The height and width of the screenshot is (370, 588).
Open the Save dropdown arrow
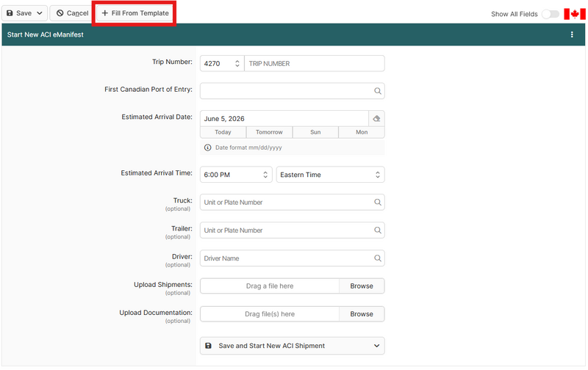tap(40, 13)
